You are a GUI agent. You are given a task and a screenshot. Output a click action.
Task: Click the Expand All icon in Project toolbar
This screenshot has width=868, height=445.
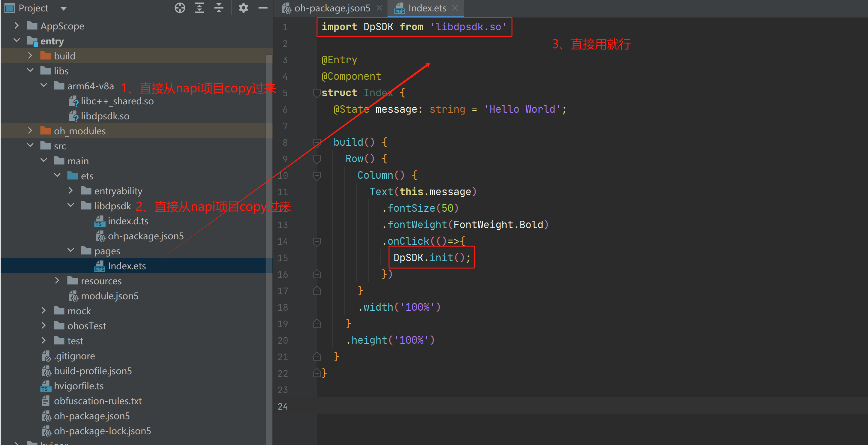pyautogui.click(x=199, y=8)
